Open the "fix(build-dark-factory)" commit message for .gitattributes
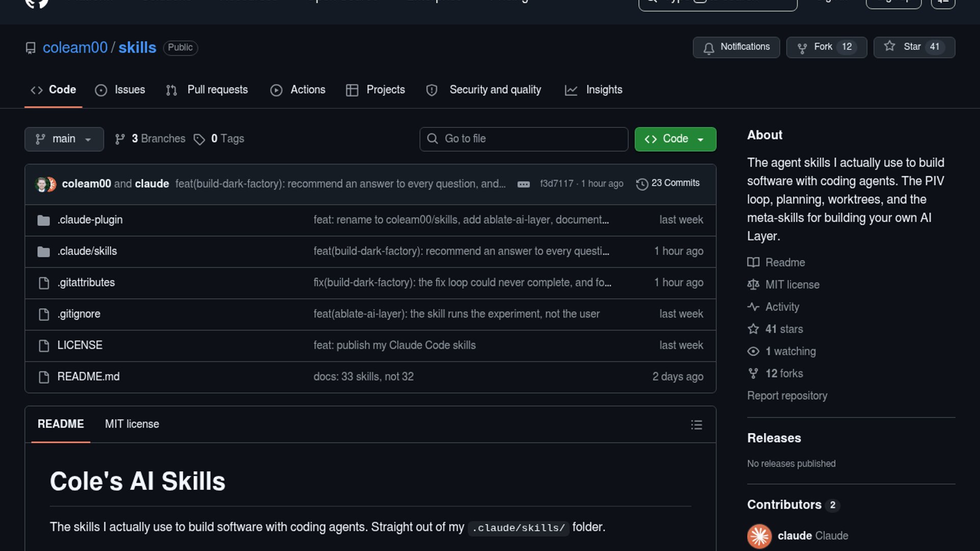 pyautogui.click(x=462, y=283)
